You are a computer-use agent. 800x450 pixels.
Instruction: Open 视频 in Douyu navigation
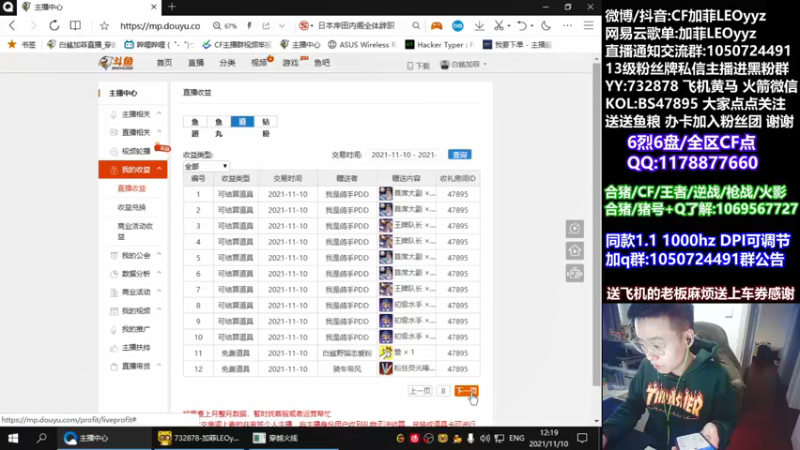(x=259, y=63)
